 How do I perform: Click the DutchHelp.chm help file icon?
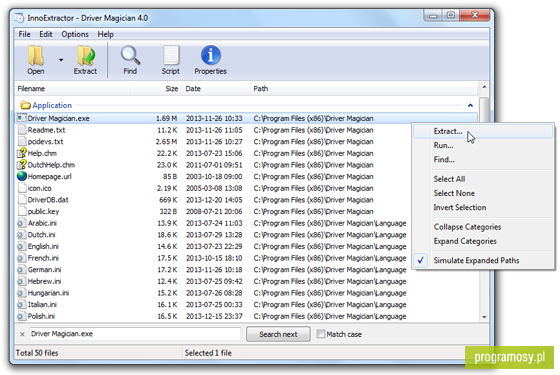coord(22,165)
